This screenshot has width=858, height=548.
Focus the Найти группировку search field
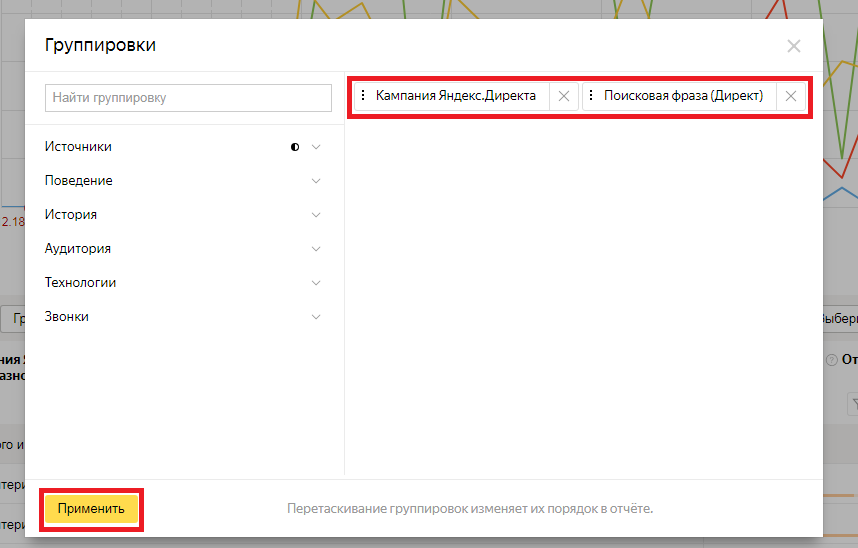pyautogui.click(x=188, y=98)
